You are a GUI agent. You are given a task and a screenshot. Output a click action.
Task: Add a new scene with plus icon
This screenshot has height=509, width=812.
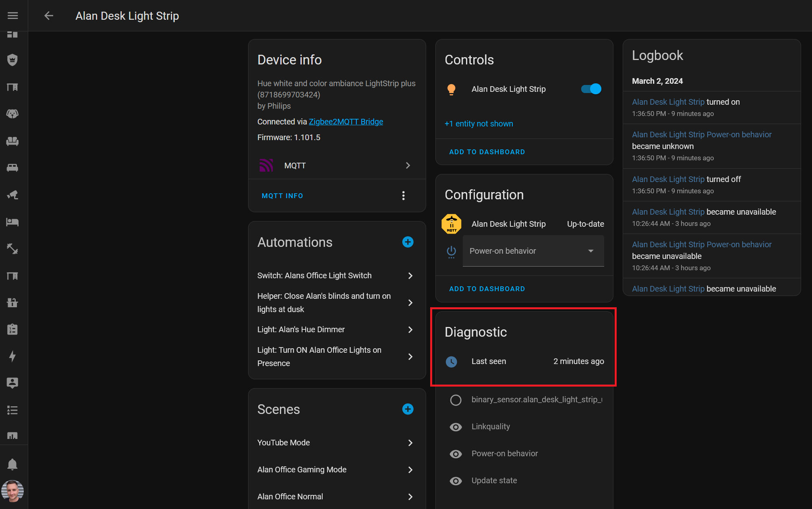tap(408, 409)
